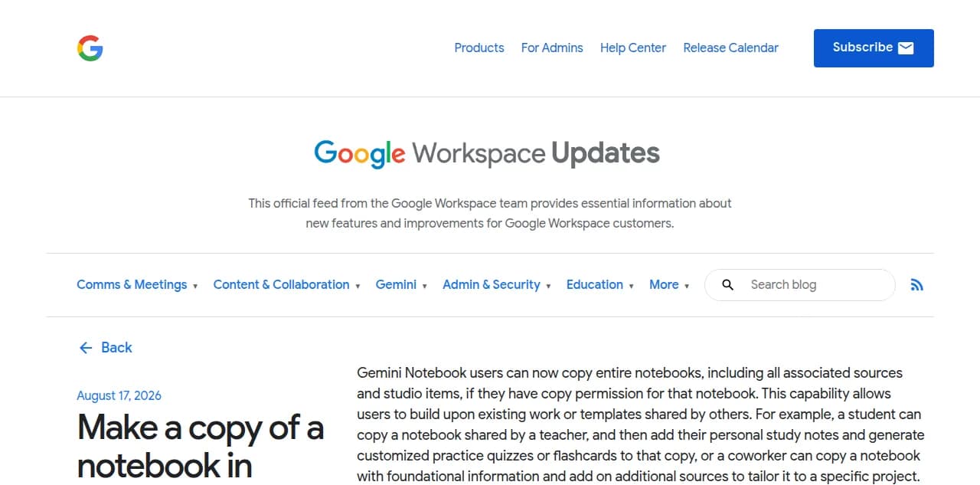Go Back to the previous page
The height and width of the screenshot is (485, 980).
click(x=105, y=348)
